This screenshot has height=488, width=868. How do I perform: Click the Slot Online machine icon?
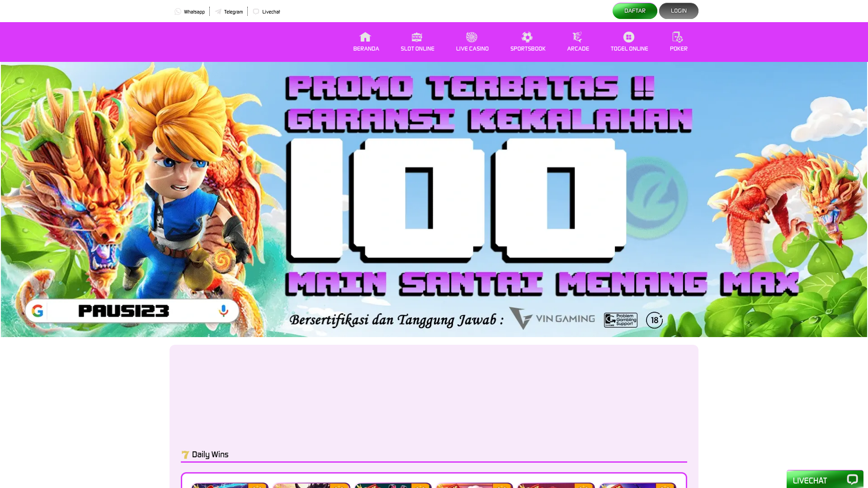point(417,37)
